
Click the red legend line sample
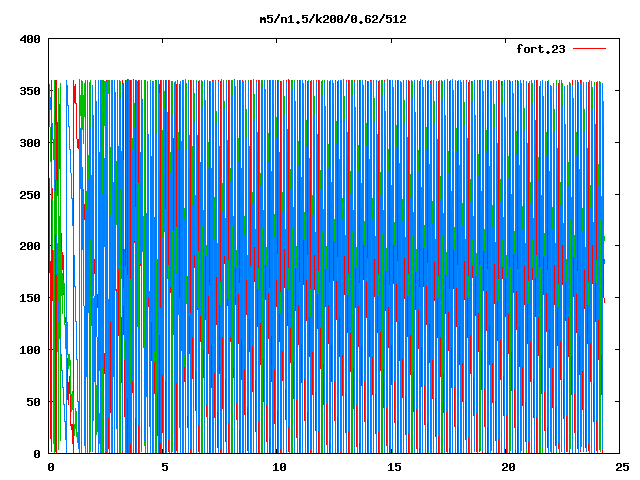point(589,49)
